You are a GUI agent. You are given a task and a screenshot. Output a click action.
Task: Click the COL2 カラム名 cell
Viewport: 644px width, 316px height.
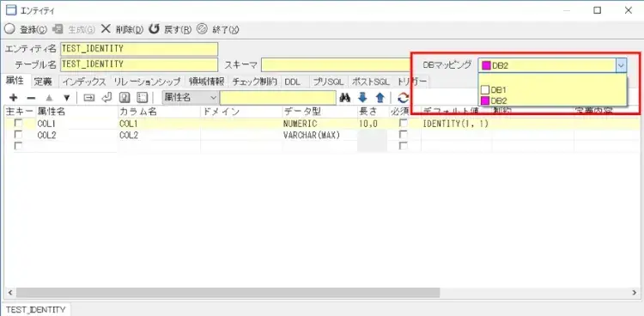[159, 135]
